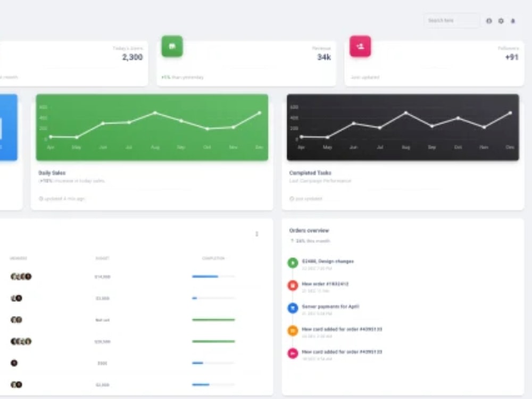
Task: Click the Orders overview heading
Action: pyautogui.click(x=309, y=230)
